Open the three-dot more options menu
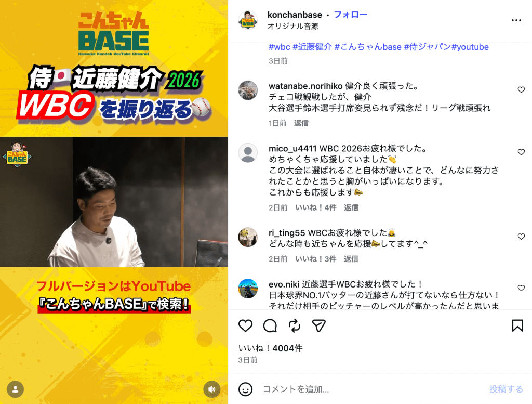The height and width of the screenshot is (404, 532). click(516, 20)
